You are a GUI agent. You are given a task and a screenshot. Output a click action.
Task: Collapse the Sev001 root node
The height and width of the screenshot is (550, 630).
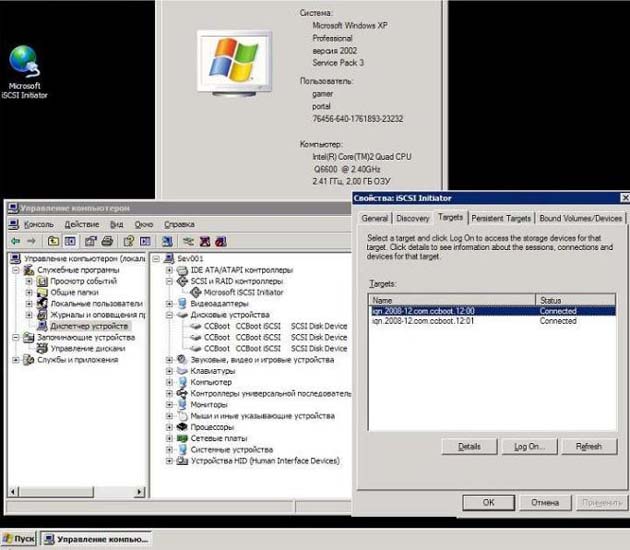(x=156, y=258)
